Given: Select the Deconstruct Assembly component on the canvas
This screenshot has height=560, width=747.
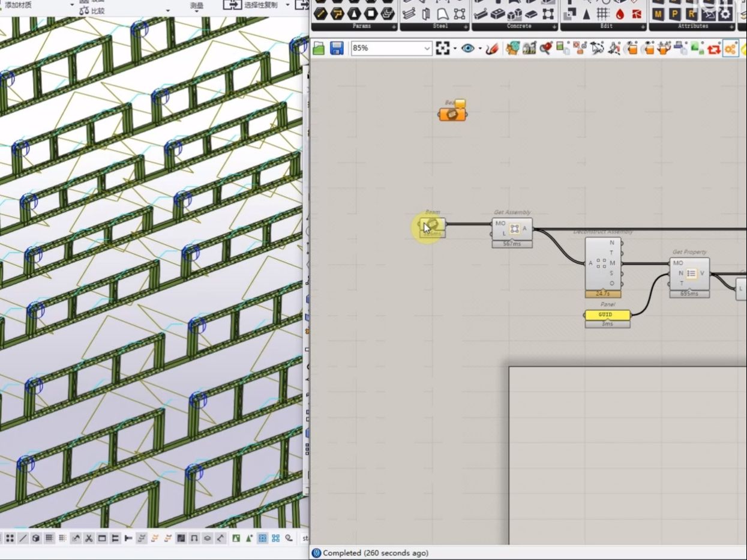Looking at the screenshot, I should [x=603, y=263].
